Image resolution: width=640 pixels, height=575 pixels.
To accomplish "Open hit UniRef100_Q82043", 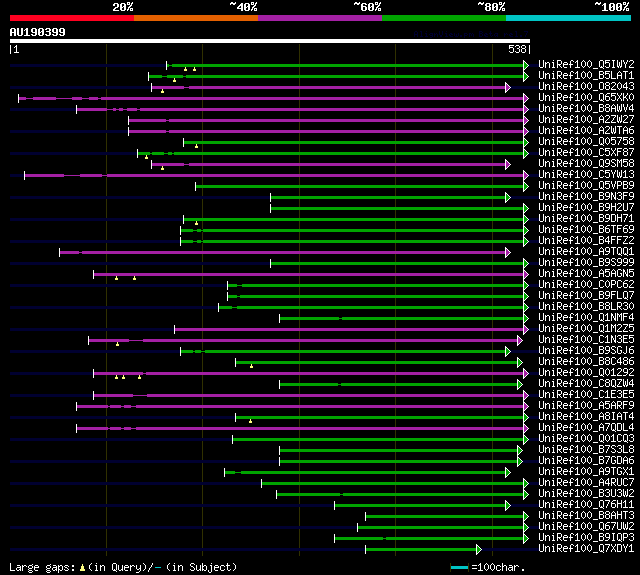I will click(x=586, y=87).
